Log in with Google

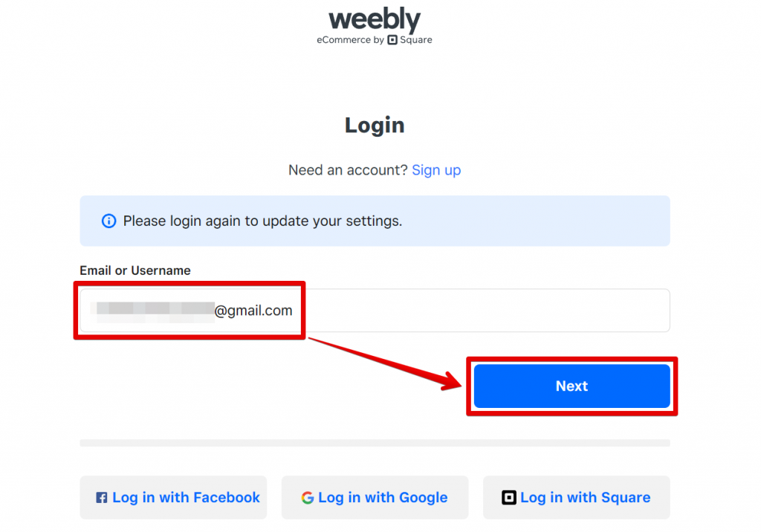pos(375,497)
